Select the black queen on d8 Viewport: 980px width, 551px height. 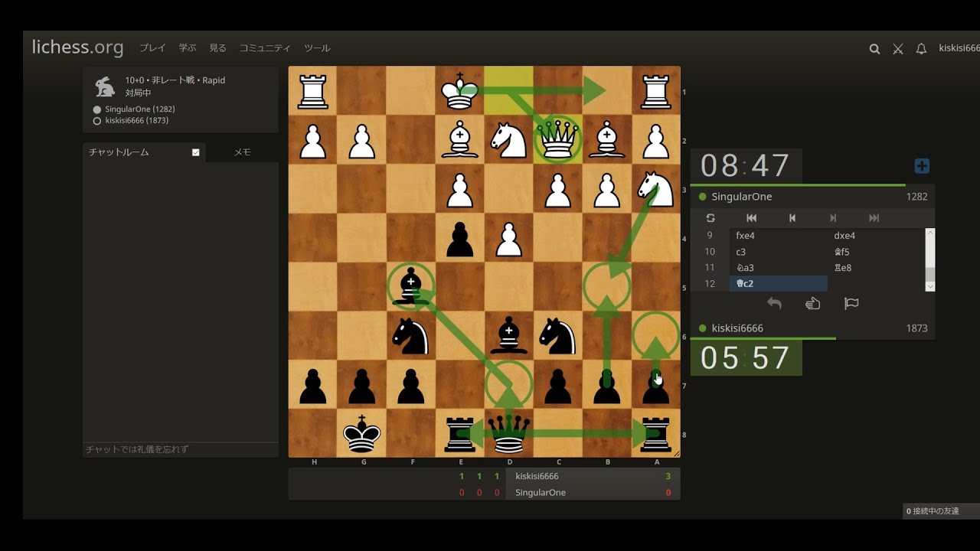pyautogui.click(x=509, y=433)
